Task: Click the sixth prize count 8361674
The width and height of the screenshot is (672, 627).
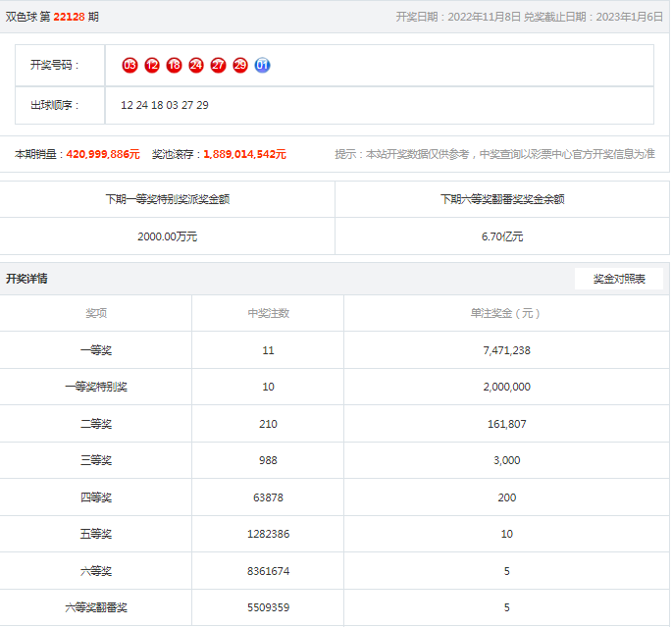Action: pyautogui.click(x=268, y=572)
